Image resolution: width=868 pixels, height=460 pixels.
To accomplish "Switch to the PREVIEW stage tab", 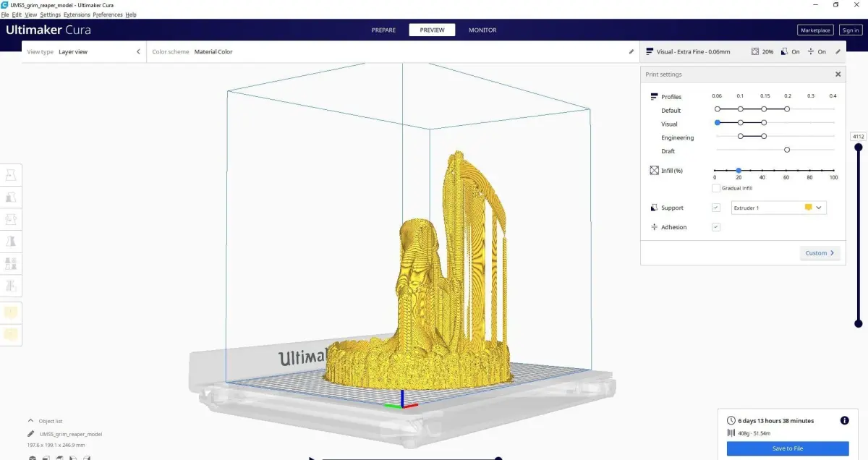I will 432,30.
